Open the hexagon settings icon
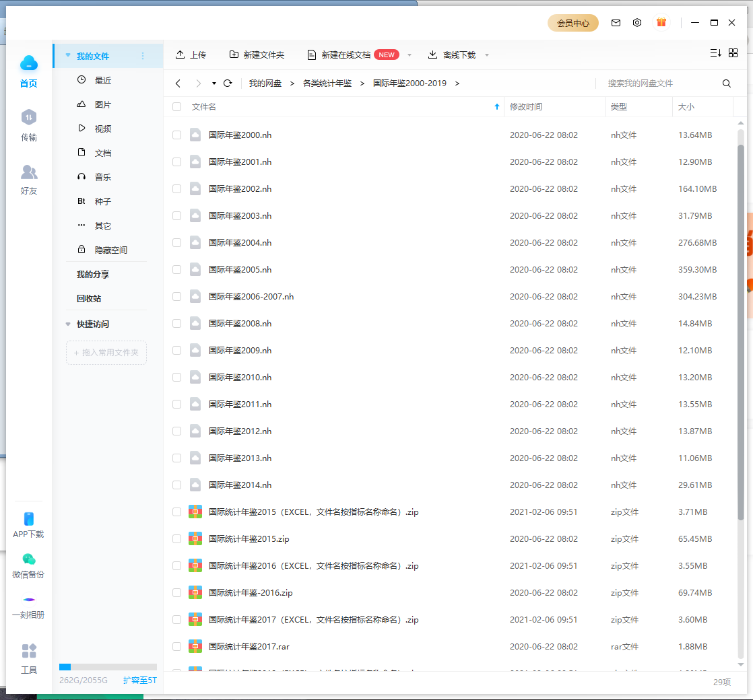 click(x=636, y=23)
